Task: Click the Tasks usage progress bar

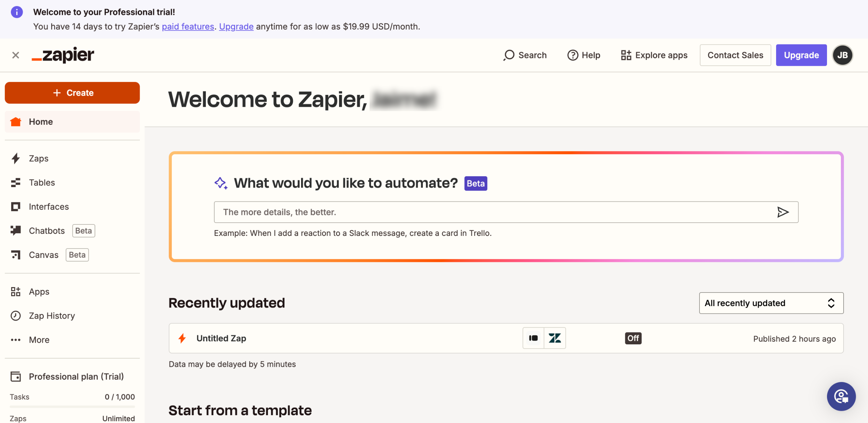Action: (x=72, y=406)
